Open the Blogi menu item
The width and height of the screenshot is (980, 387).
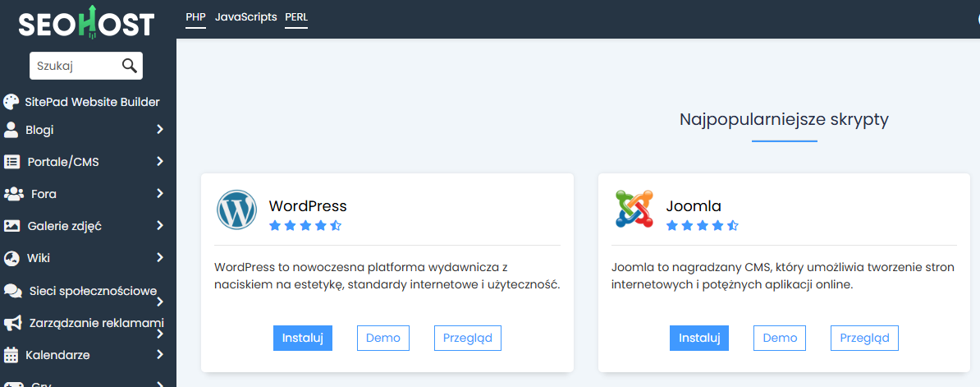[x=39, y=130]
